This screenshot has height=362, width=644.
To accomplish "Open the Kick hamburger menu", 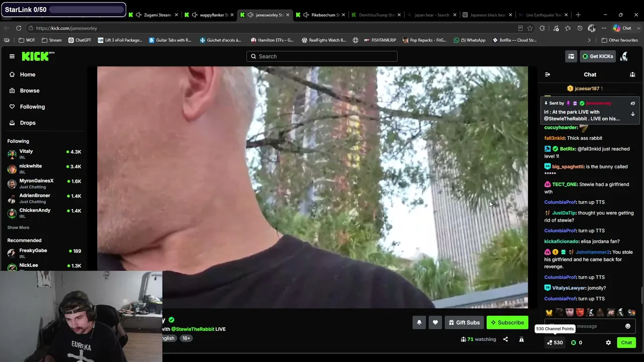I will coord(12,56).
